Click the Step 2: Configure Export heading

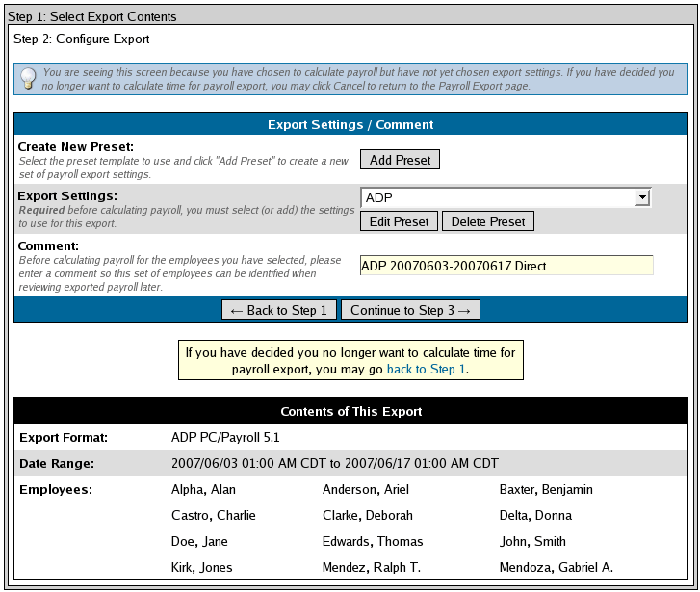point(81,39)
